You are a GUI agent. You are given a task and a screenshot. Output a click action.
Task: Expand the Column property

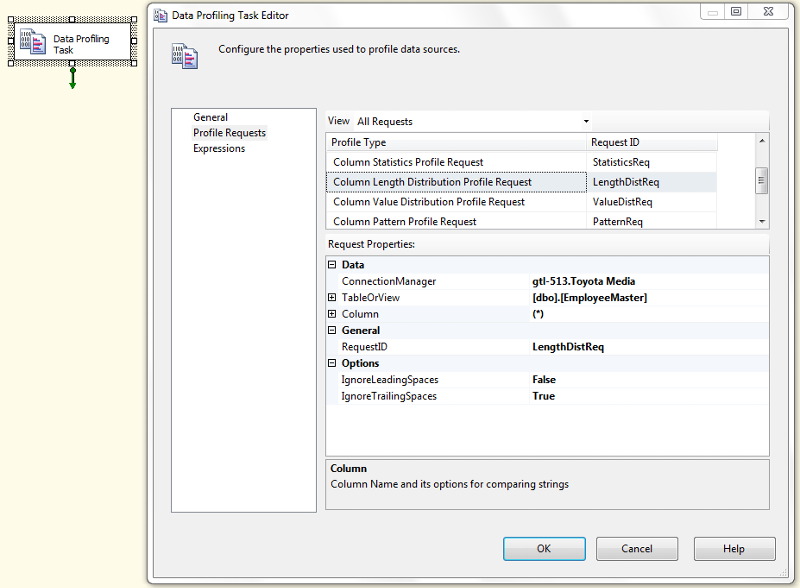332,314
